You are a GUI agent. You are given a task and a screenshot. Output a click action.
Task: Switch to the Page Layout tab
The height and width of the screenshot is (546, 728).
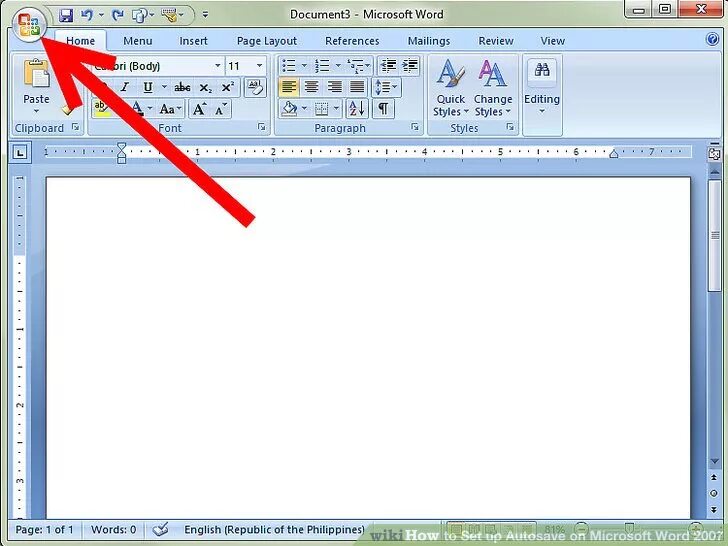(266, 41)
